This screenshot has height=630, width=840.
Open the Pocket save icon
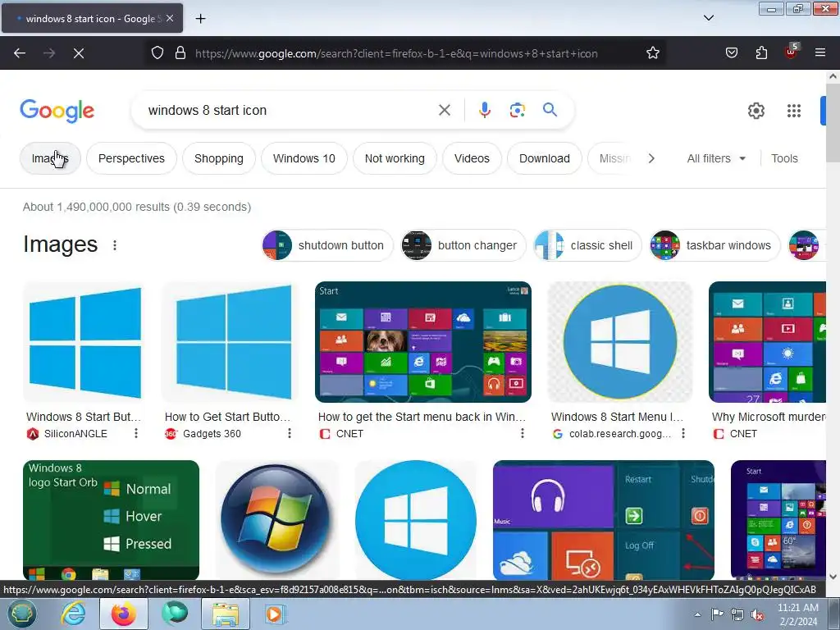tap(731, 53)
